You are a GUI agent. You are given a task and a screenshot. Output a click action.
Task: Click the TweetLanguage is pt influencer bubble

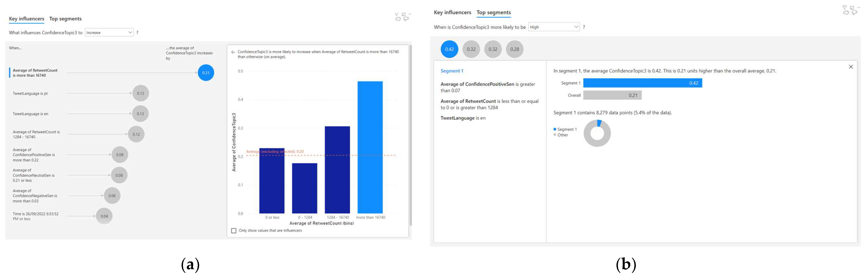coord(140,93)
